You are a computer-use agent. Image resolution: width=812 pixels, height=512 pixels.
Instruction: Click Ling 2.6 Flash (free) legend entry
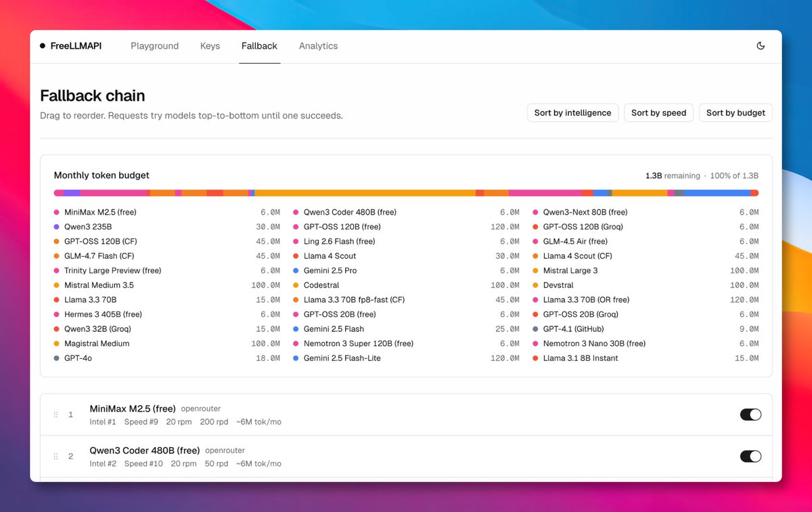(340, 242)
